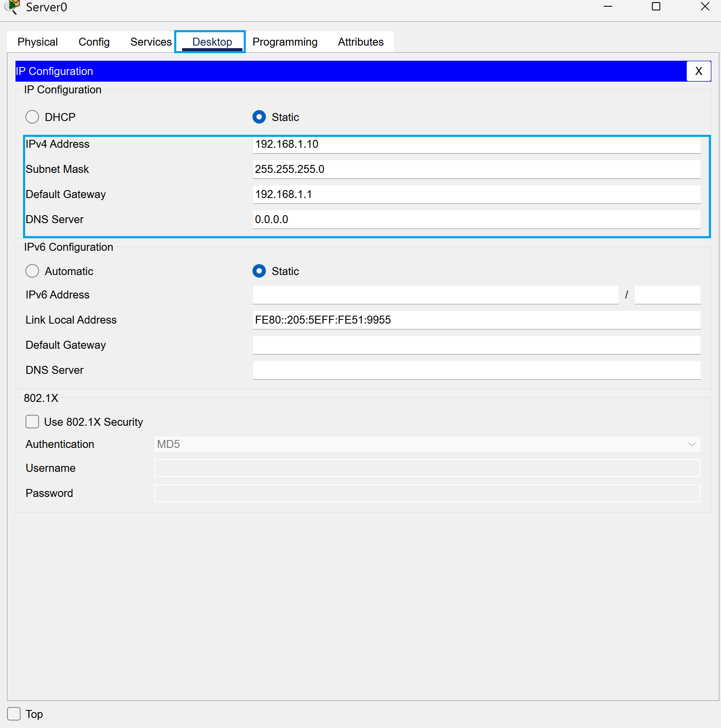Select the IPv4 Static radio button
The width and height of the screenshot is (721, 728).
pos(259,117)
